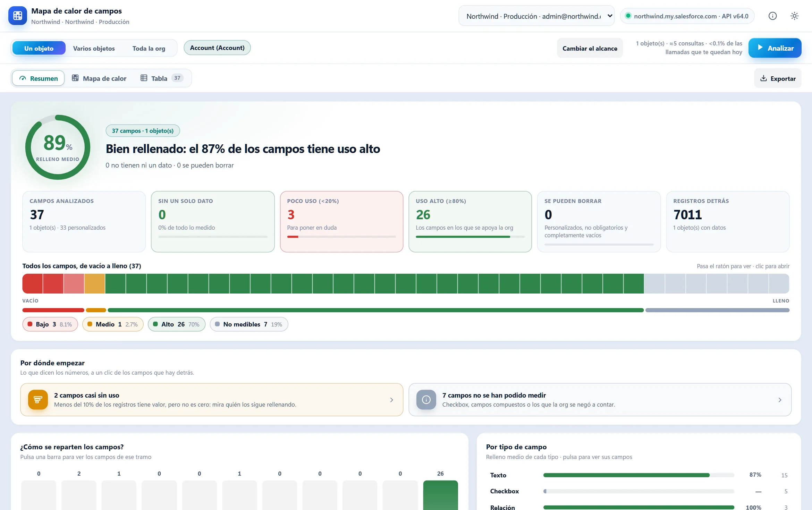Click the orange filter icon on casi sin uso card

(38, 400)
